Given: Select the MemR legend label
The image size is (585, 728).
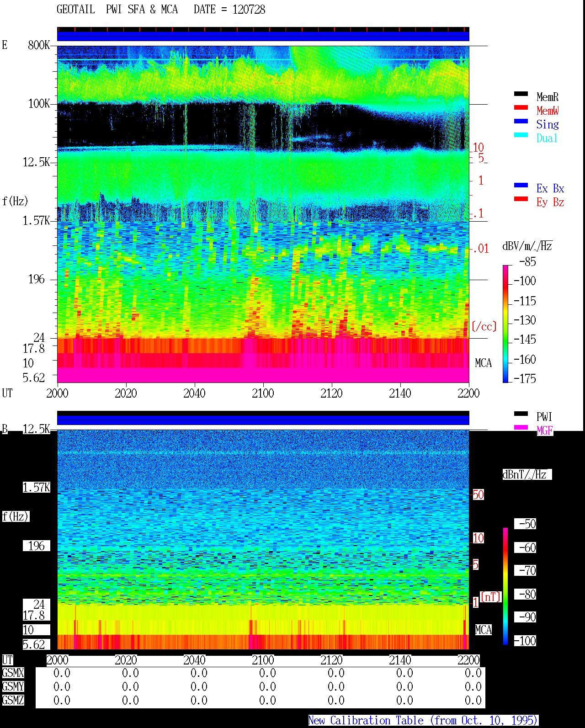Looking at the screenshot, I should [548, 97].
